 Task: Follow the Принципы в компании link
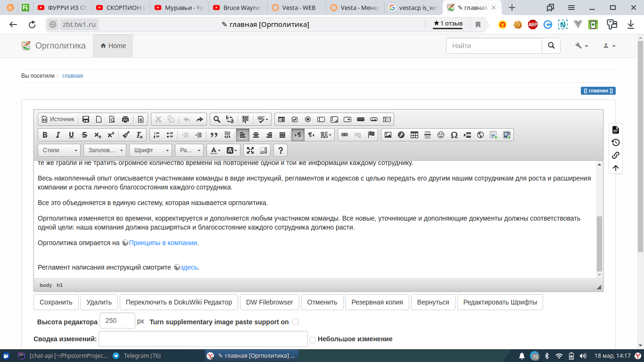163,243
